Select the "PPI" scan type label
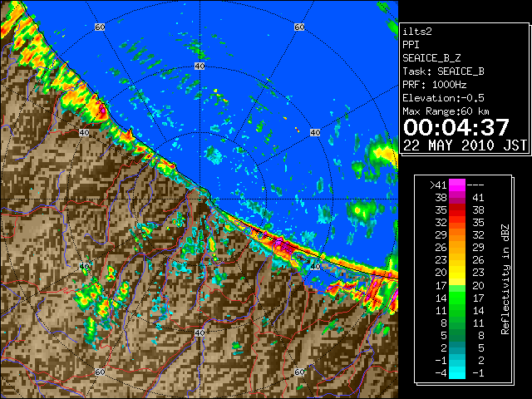532x399 pixels. [411, 45]
